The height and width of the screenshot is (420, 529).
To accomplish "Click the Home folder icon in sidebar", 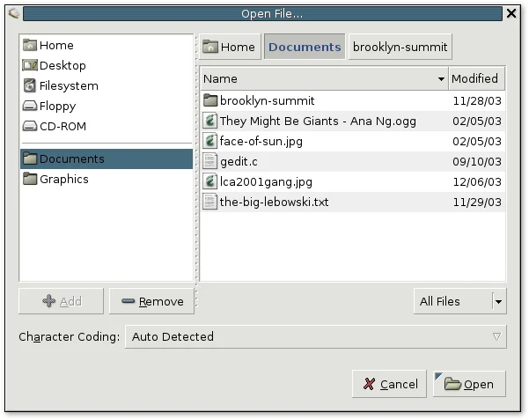I will pyautogui.click(x=30, y=45).
